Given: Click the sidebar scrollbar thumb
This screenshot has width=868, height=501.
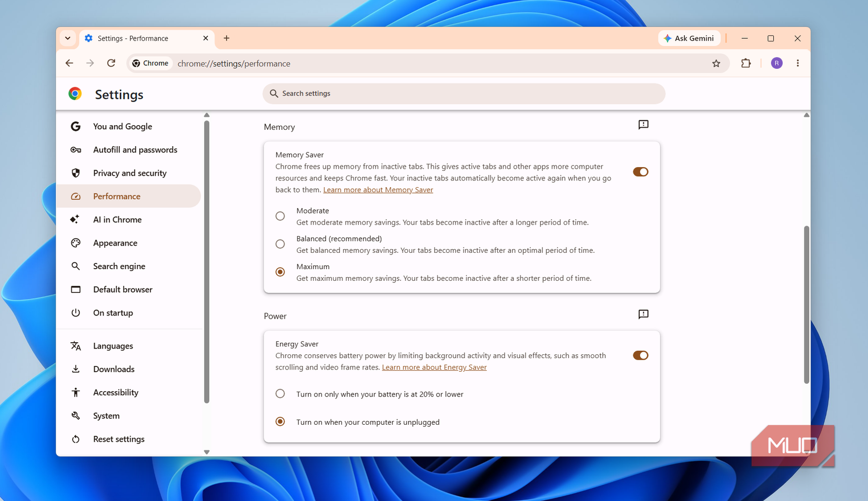Looking at the screenshot, I should [207, 262].
